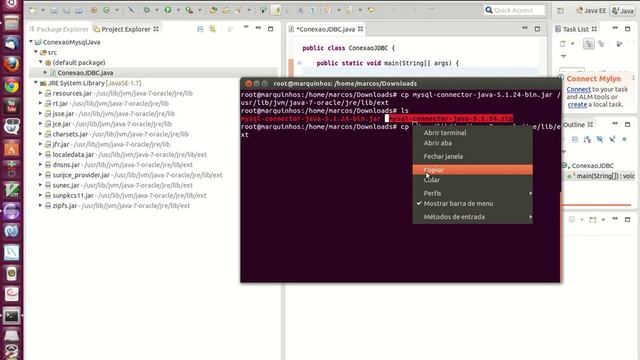Toggle Link with Editor in Project Explorer
The image size is (640, 360).
pyautogui.click(x=212, y=29)
